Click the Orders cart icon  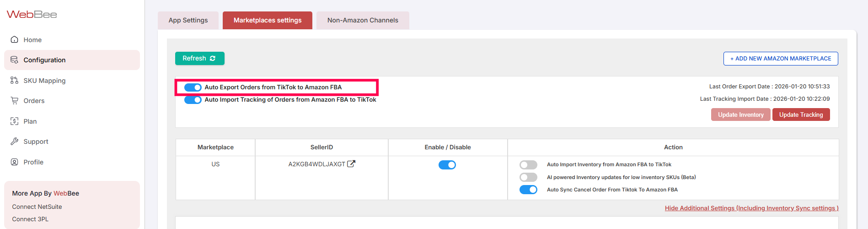coord(15,101)
